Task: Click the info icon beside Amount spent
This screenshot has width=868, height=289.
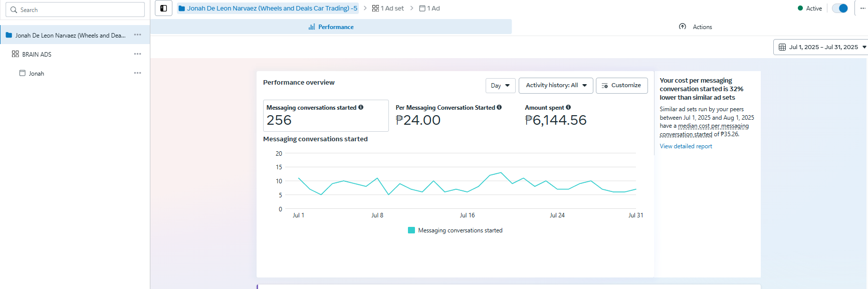Action: pyautogui.click(x=568, y=107)
